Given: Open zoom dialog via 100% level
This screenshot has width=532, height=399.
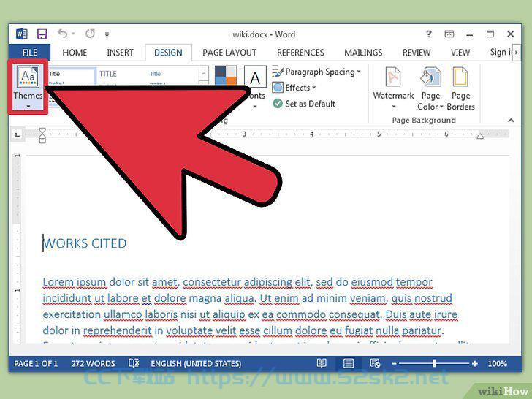Looking at the screenshot, I should coord(497,364).
